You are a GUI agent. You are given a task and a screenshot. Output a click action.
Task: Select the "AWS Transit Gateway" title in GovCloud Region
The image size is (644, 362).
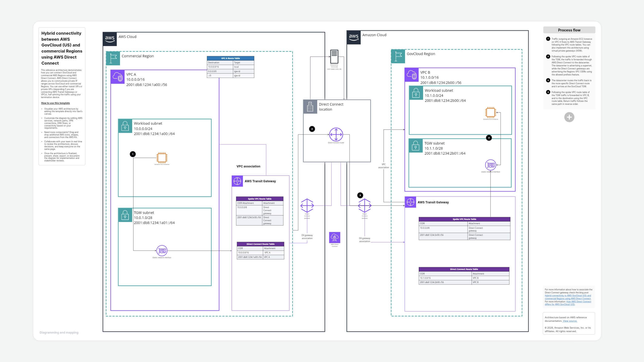click(x=433, y=202)
